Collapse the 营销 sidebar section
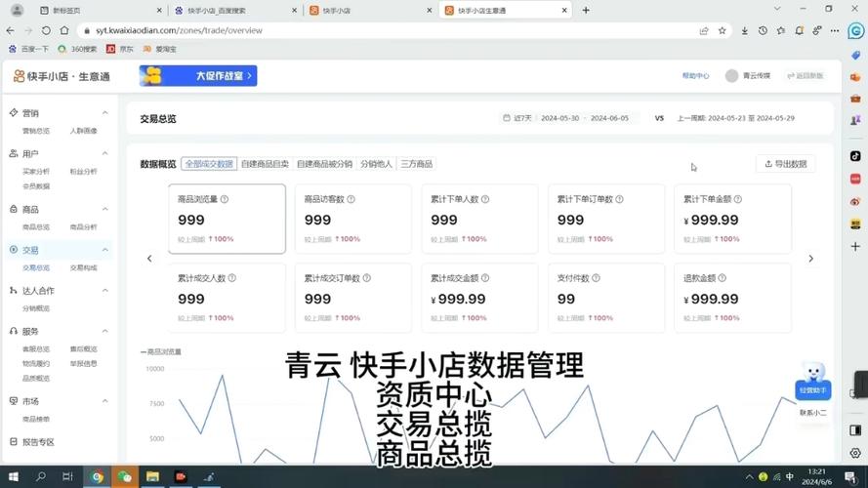 click(x=105, y=113)
